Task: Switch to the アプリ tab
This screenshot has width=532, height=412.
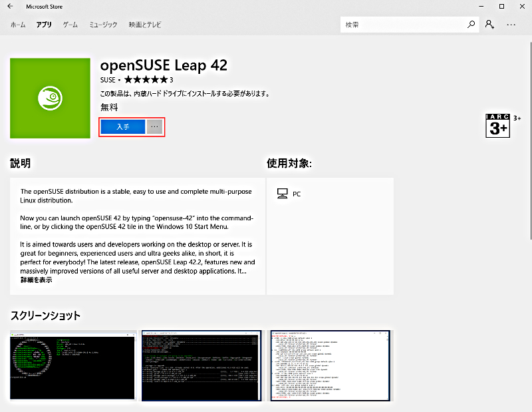Action: click(x=44, y=25)
